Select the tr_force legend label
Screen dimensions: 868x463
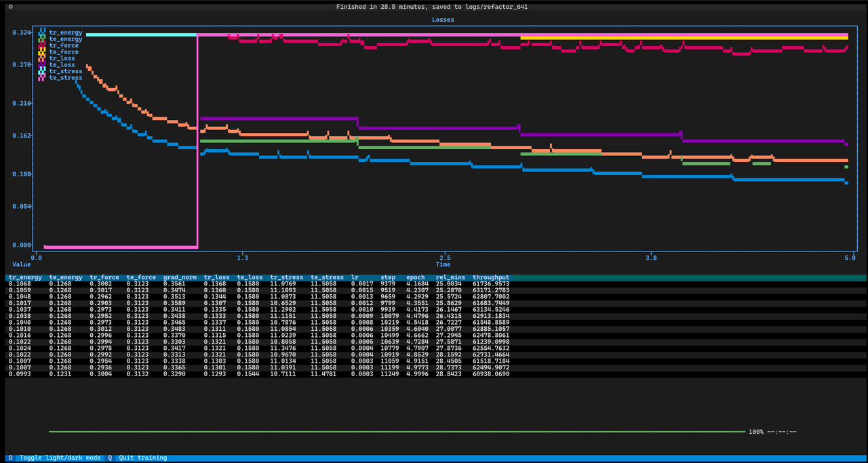pos(64,45)
